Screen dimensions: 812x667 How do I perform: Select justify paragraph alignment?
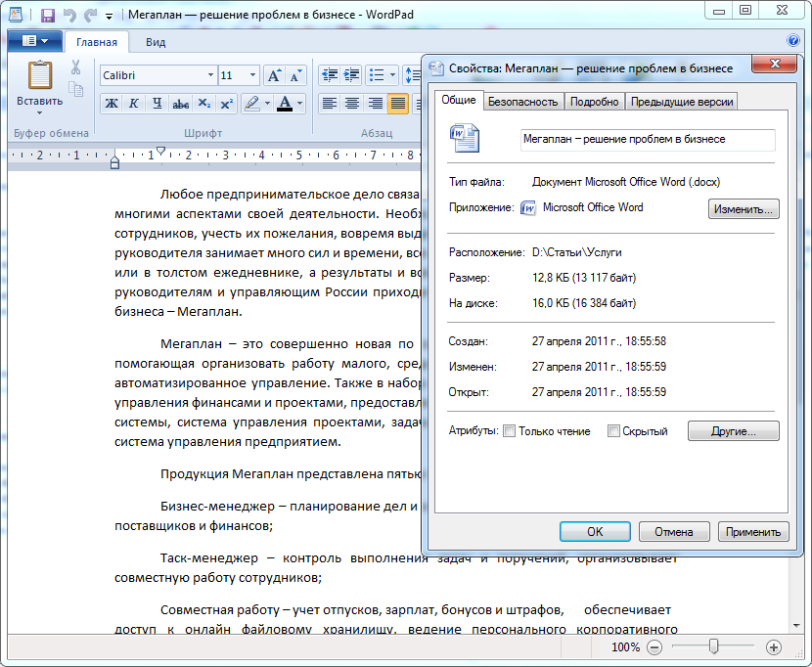(x=398, y=104)
